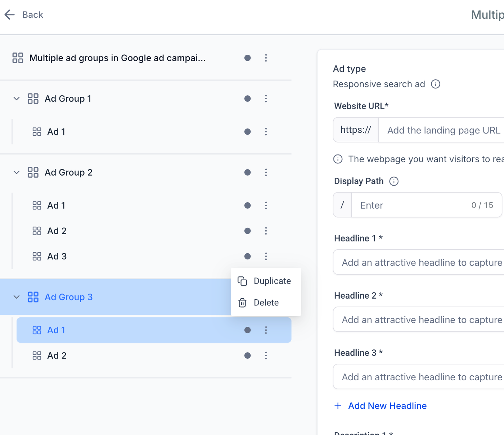Open the campaign's three-dot menu
The image size is (504, 435).
pyautogui.click(x=266, y=58)
